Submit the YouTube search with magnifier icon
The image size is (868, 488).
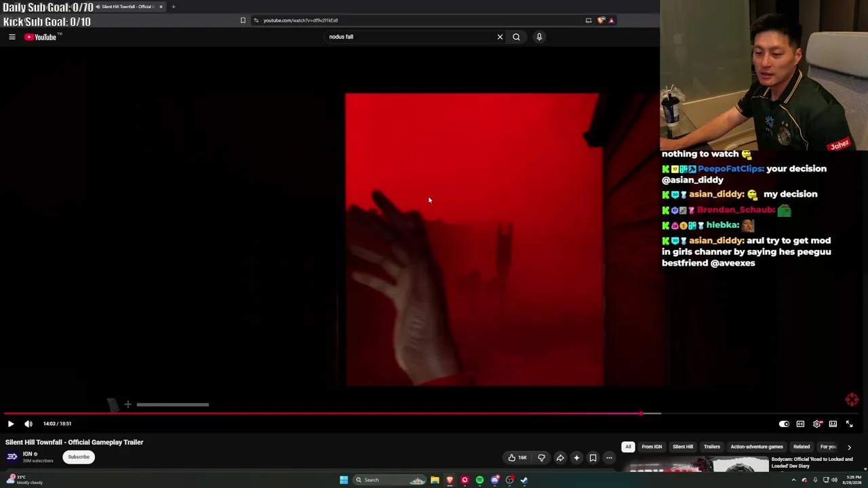pos(516,37)
